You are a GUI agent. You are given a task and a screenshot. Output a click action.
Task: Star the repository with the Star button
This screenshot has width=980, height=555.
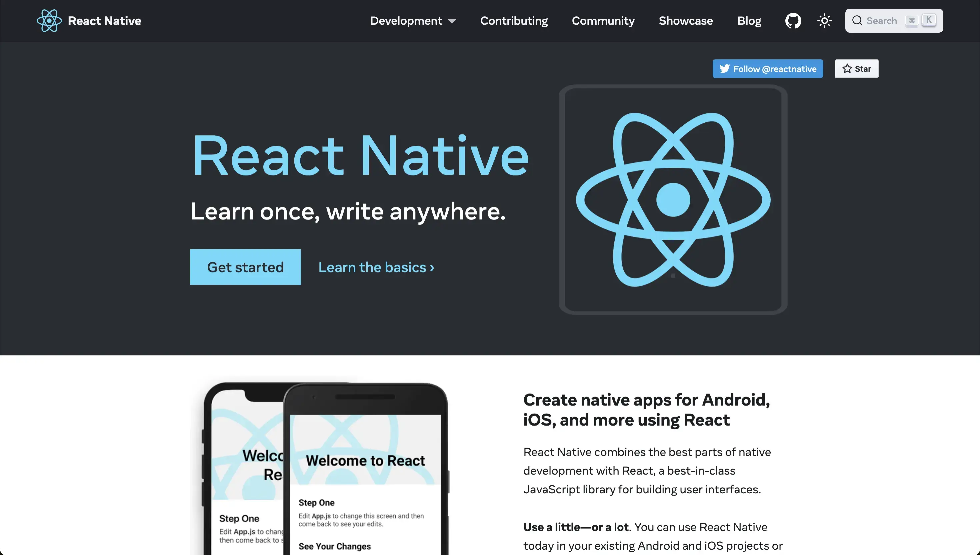[x=856, y=69]
